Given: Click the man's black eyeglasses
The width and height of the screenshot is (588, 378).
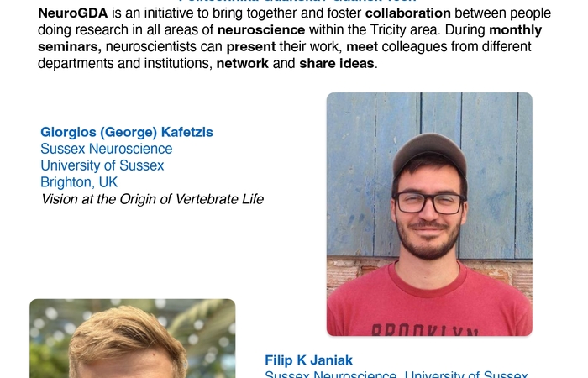Looking at the screenshot, I should [x=429, y=202].
